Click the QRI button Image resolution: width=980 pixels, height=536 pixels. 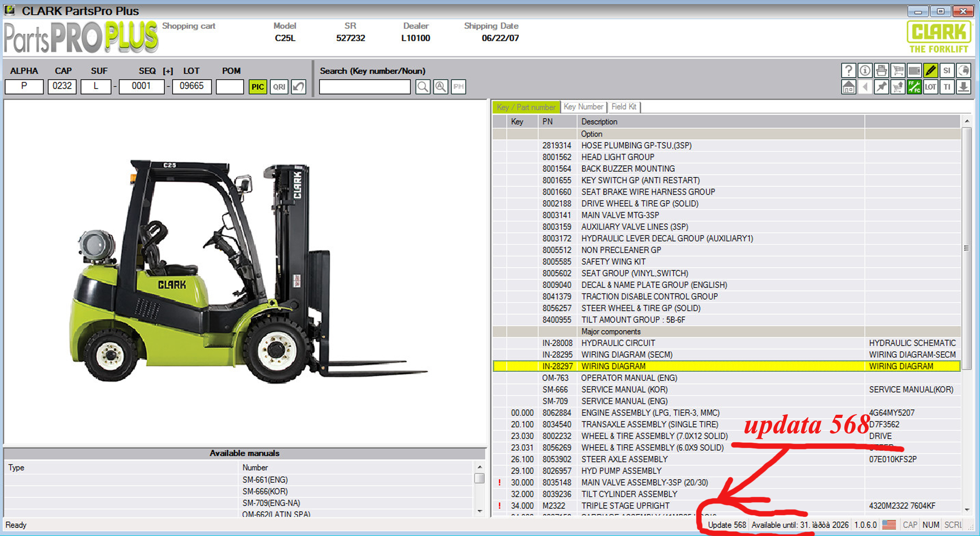279,87
